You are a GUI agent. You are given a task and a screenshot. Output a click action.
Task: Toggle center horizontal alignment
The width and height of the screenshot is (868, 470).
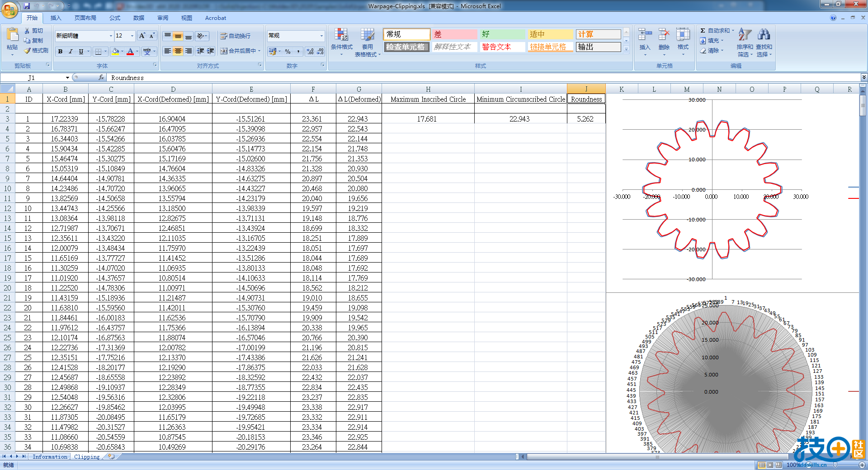coord(178,51)
